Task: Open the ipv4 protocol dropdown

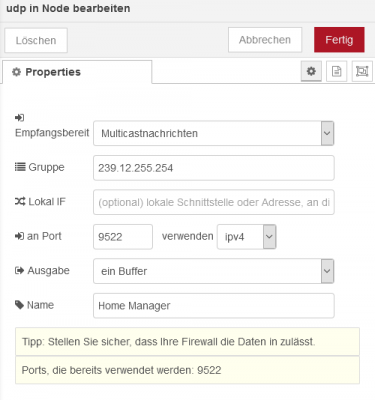Action: pyautogui.click(x=247, y=237)
